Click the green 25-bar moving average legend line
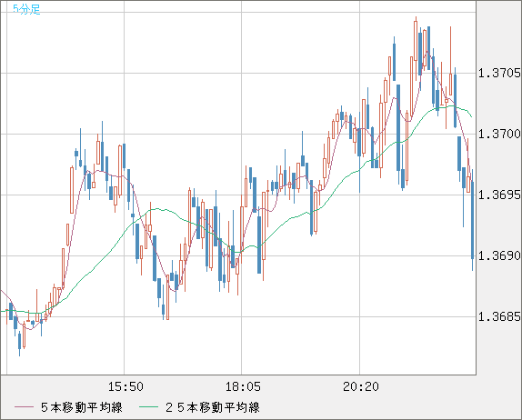522x420 pixels. click(x=148, y=407)
